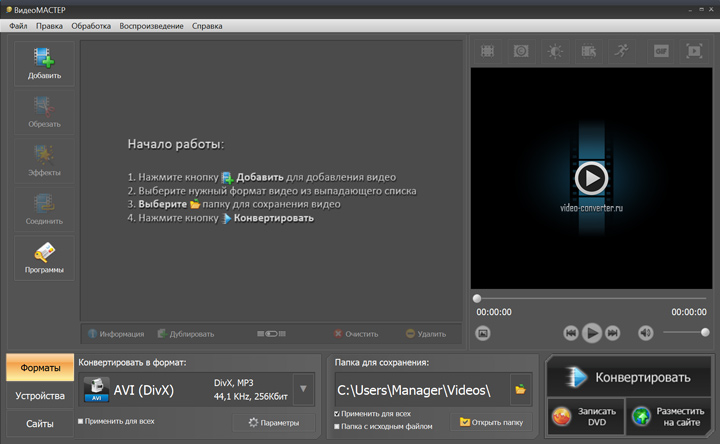Switch to the Форматы tab
Image resolution: width=720 pixels, height=444 pixels.
point(40,367)
